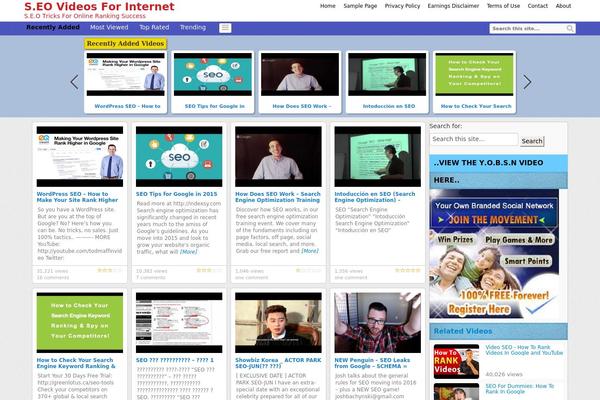The width and height of the screenshot is (600, 400).
Task: Open grid thumbnail of Intoducción en SEO video
Action: tap(378, 157)
